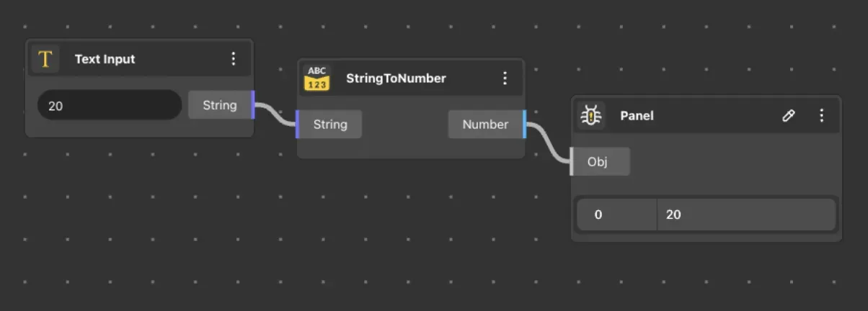Open the StringToNumber node's three-dot options menu

click(x=505, y=78)
